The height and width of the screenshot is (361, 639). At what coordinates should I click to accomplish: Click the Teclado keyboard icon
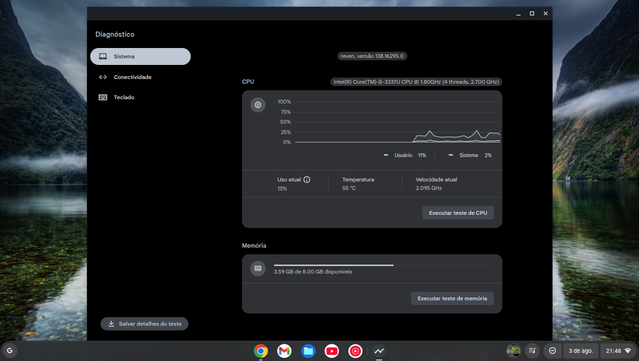[x=103, y=97]
